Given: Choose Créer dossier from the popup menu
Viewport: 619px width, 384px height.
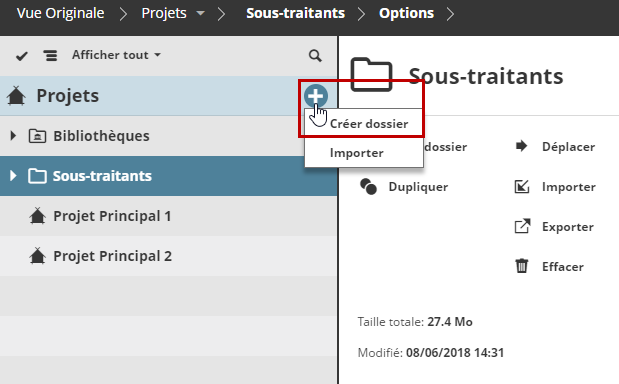Looking at the screenshot, I should pyautogui.click(x=364, y=124).
